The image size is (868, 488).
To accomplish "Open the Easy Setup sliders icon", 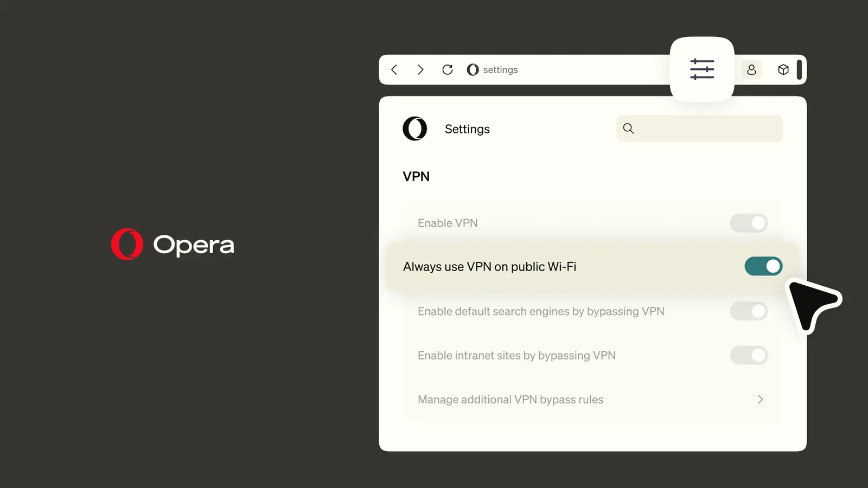I will click(702, 69).
